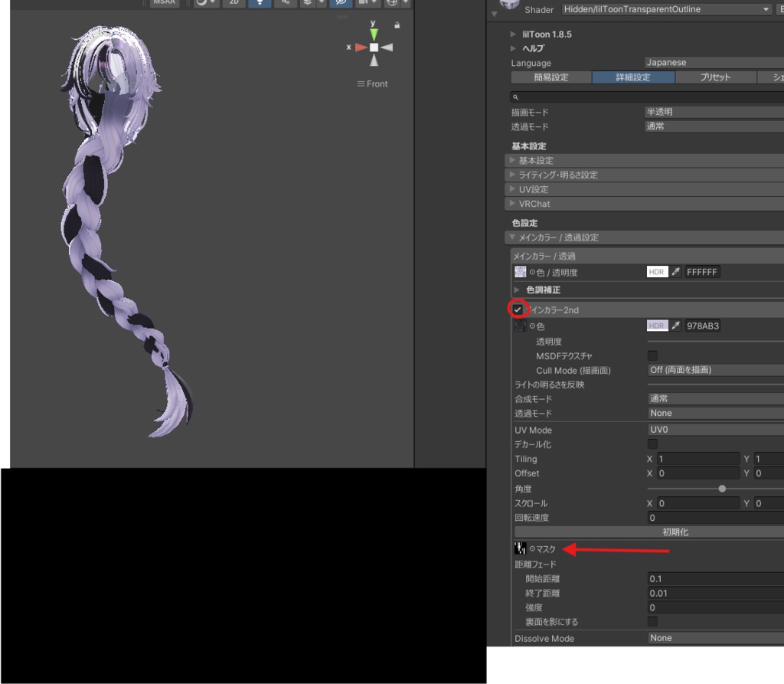Click 2nd color texture thumbnail beside 色

click(x=520, y=326)
